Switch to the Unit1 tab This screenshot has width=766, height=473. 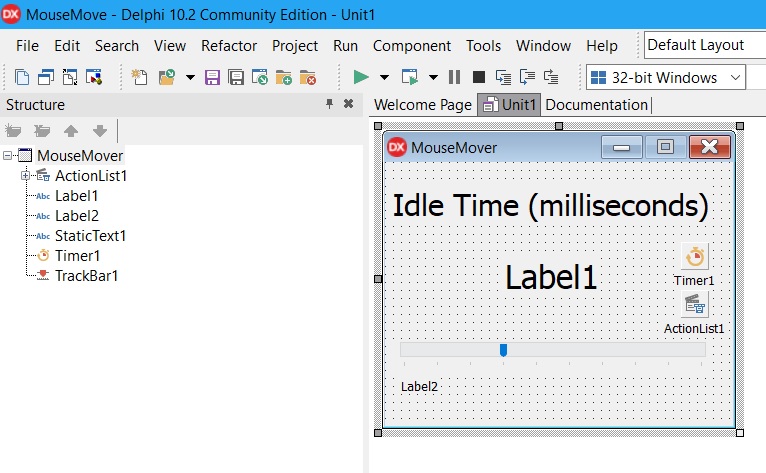[x=509, y=105]
